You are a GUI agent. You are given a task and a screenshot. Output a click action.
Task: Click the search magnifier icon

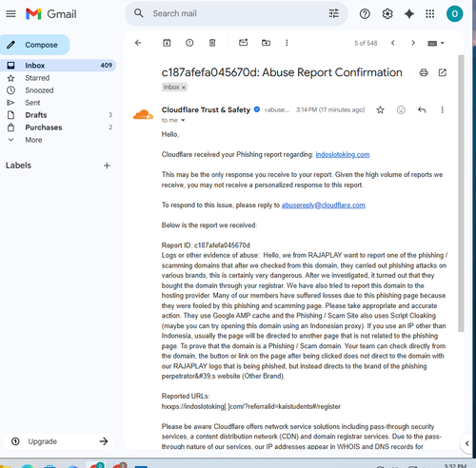[x=139, y=13]
